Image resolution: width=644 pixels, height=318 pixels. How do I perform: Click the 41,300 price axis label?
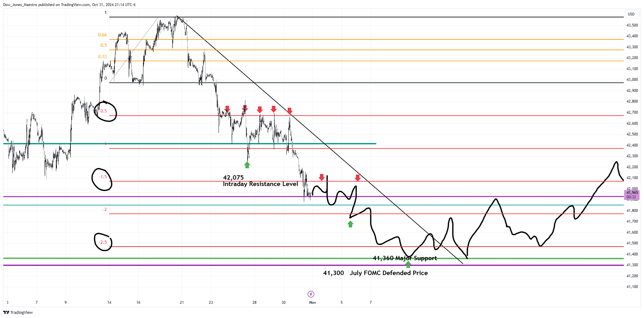(632, 265)
